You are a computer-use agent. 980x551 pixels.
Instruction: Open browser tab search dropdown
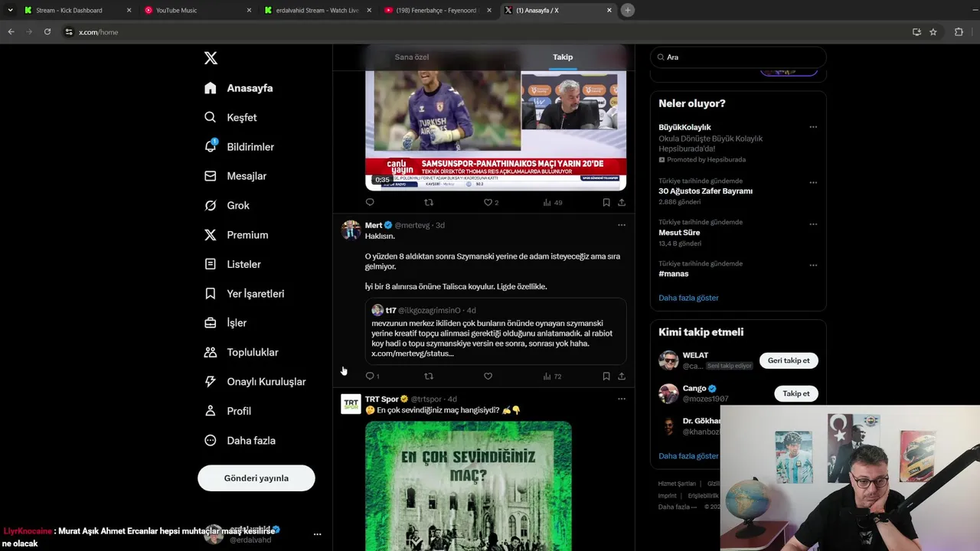point(10,10)
